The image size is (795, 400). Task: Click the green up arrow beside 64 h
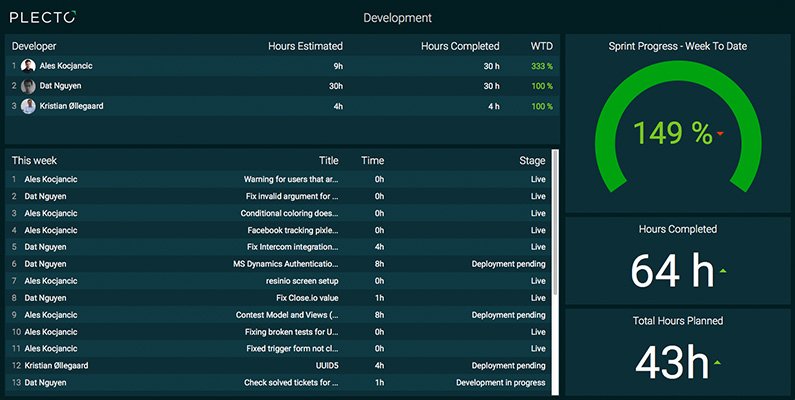(723, 271)
